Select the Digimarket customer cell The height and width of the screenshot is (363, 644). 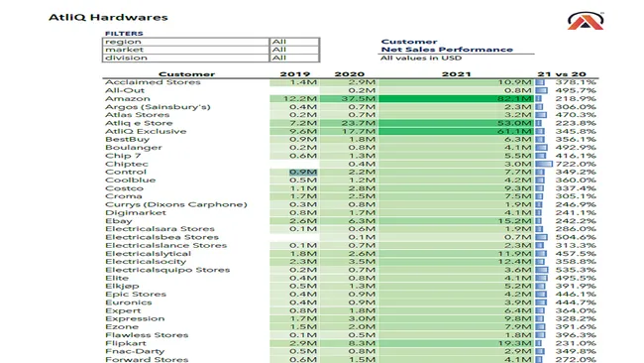pos(136,212)
